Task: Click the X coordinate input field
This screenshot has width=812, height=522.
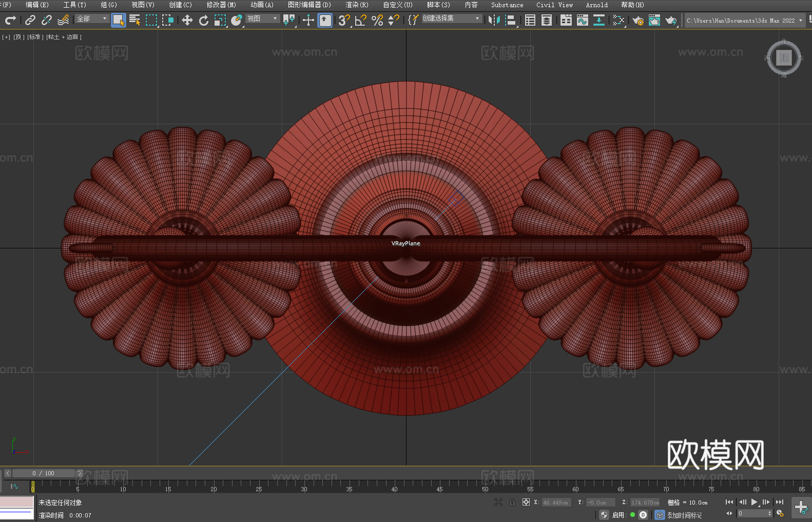Action: (x=555, y=502)
